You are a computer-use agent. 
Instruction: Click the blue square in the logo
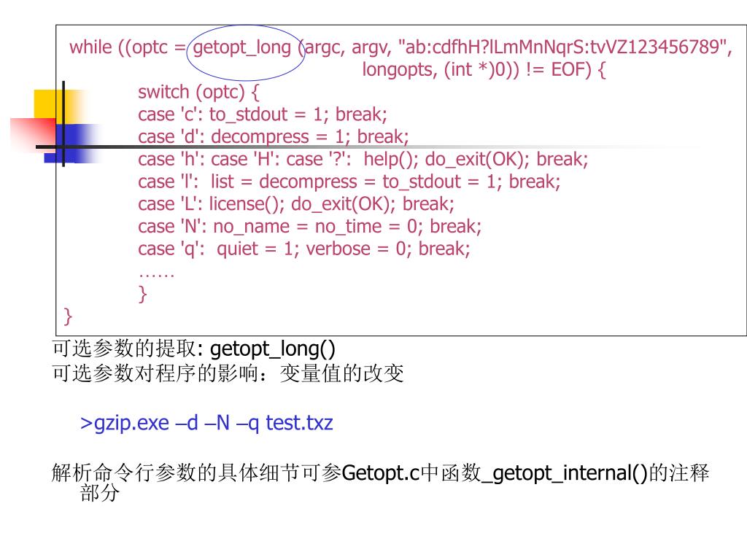pyautogui.click(x=71, y=143)
